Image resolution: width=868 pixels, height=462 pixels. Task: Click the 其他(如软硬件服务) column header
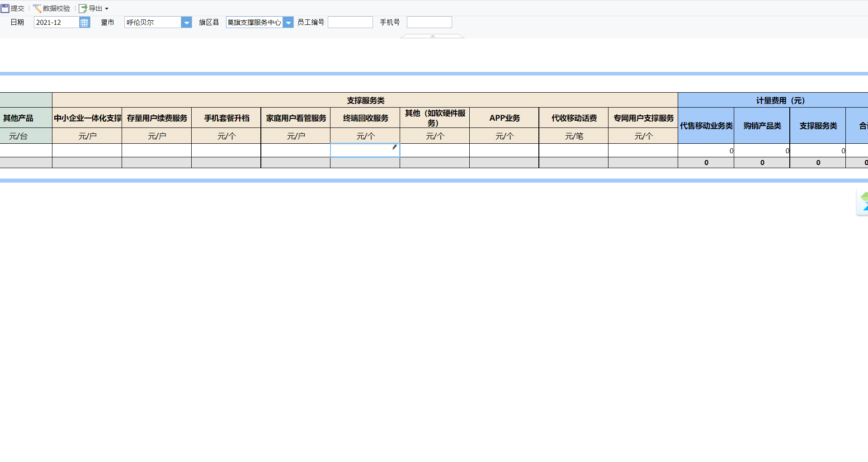(435, 118)
